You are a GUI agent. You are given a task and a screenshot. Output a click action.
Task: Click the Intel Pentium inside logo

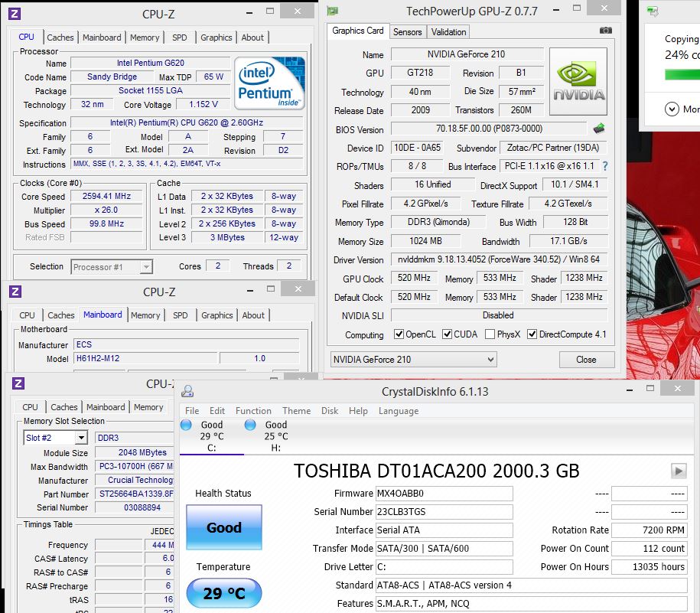click(269, 83)
